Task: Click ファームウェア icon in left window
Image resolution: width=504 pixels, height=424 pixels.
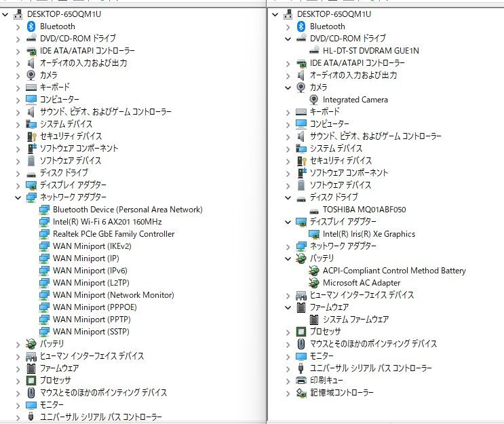Action: (x=31, y=368)
